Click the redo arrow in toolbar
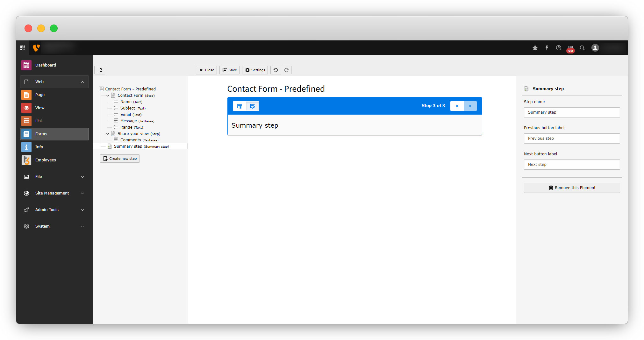This screenshot has width=644, height=340. click(x=286, y=70)
